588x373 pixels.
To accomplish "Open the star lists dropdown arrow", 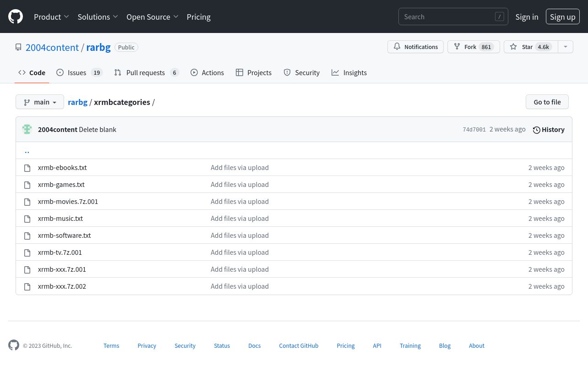I will pyautogui.click(x=566, y=47).
